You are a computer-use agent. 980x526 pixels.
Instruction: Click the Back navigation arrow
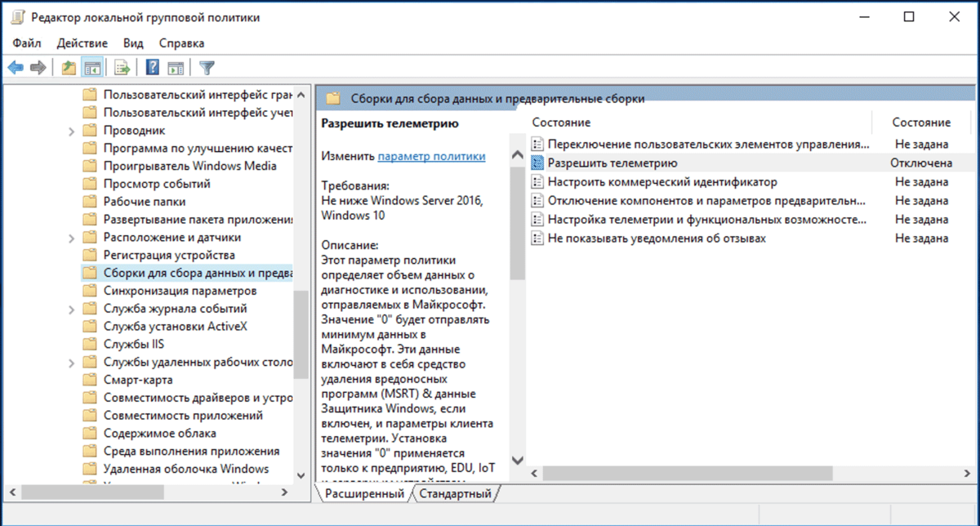tap(15, 67)
